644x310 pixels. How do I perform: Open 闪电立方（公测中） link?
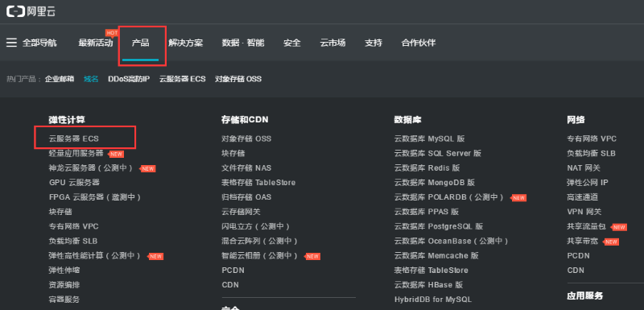255,226
